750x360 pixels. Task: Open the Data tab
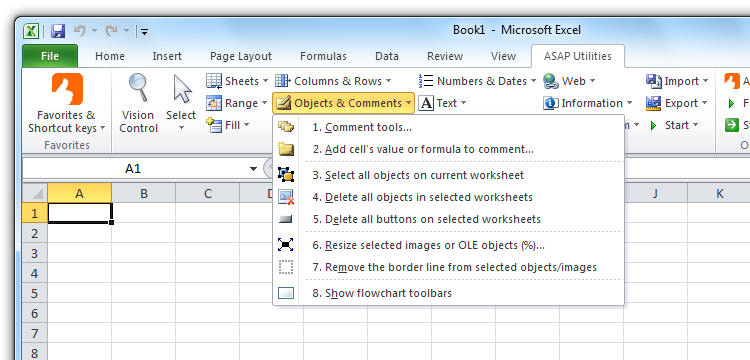386,56
